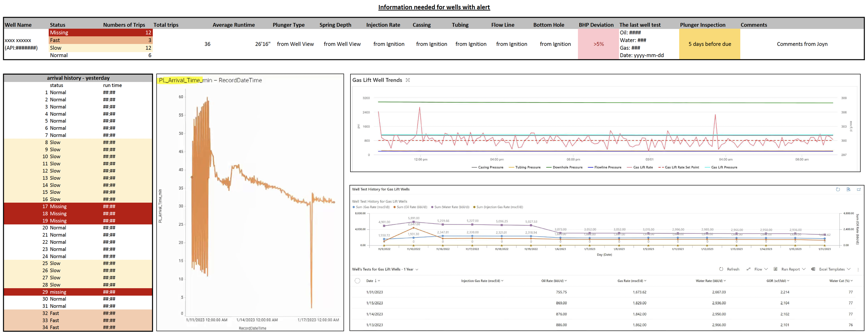Open the Oil Rate (bbl/d) column dropdown
The width and height of the screenshot is (868, 336).
pyautogui.click(x=566, y=281)
